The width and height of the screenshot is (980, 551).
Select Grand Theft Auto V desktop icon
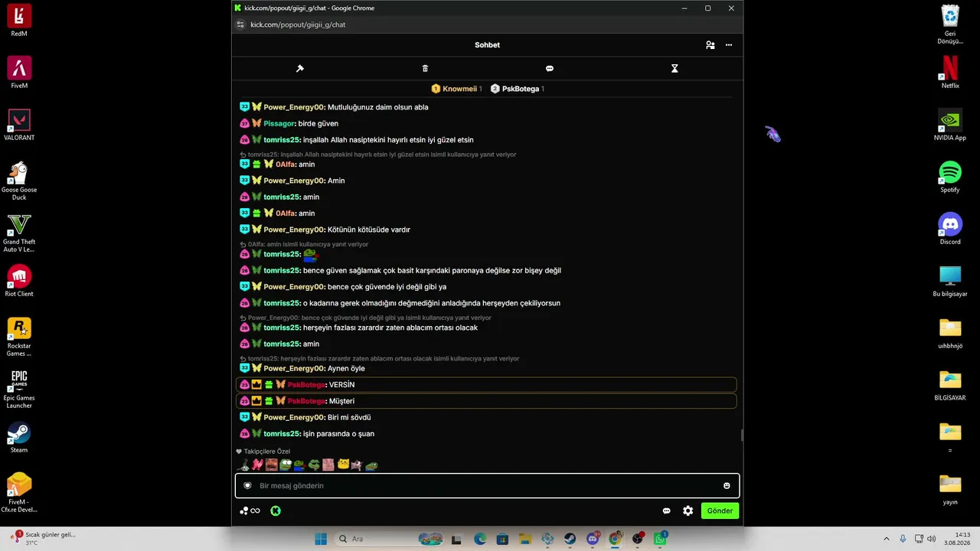pyautogui.click(x=19, y=233)
